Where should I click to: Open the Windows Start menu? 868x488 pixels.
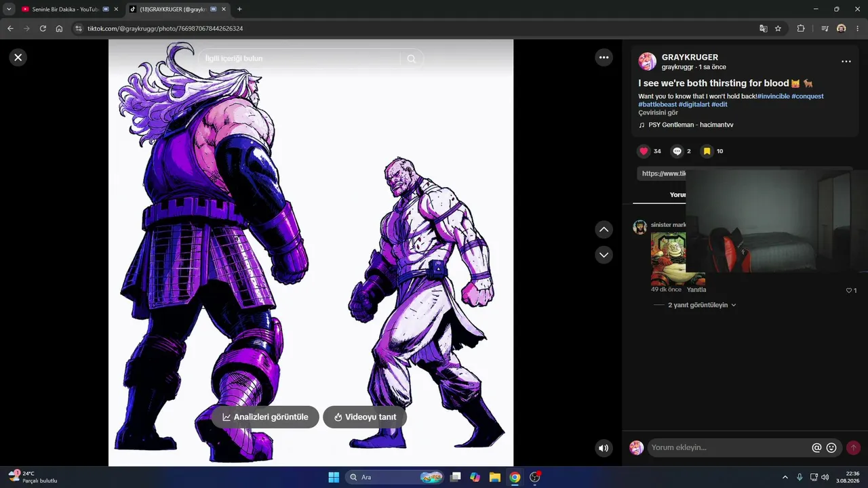[x=334, y=477]
